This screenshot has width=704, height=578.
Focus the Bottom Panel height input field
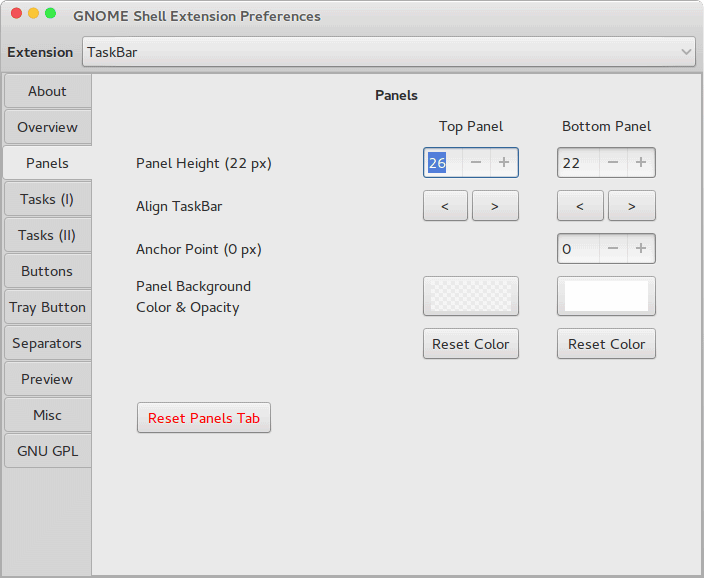578,163
